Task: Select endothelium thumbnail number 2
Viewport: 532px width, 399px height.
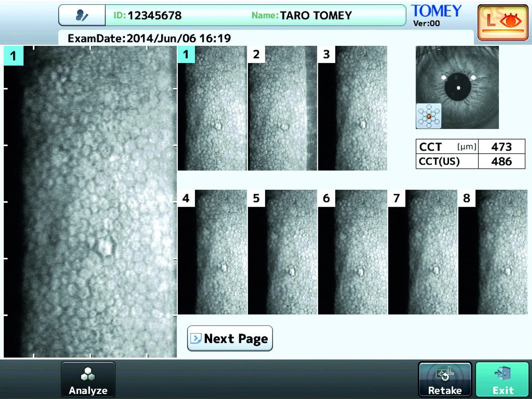Action: pyautogui.click(x=282, y=108)
